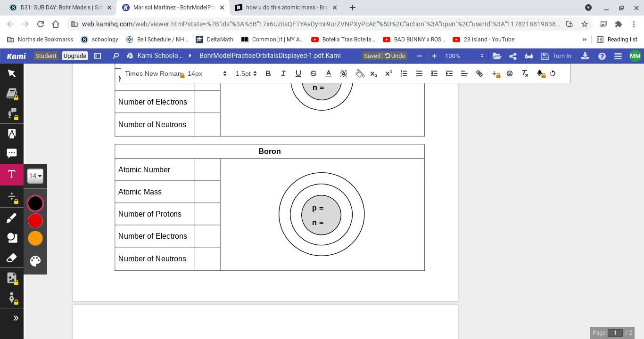Open the text box fill color bucket

coord(360,73)
